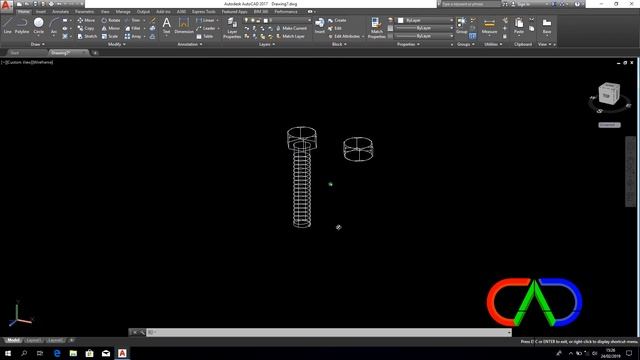Click the Stretch tool
Viewport: 640px width, 360px height.
coord(87,36)
